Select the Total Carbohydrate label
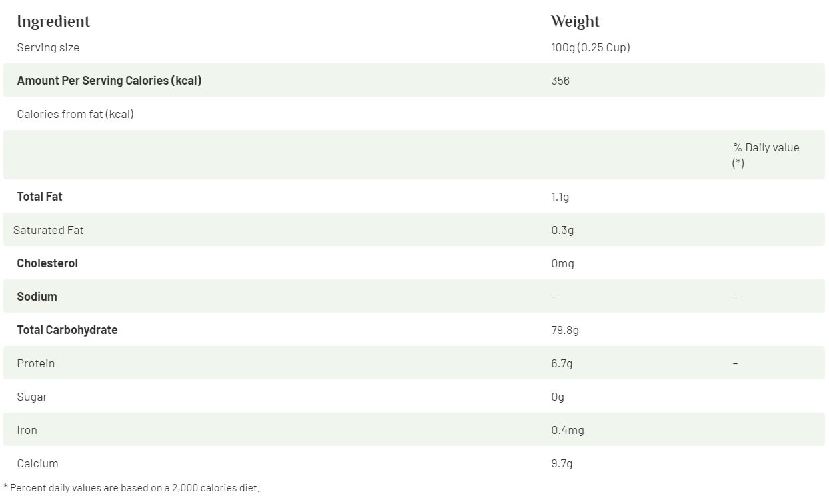Image resolution: width=829 pixels, height=504 pixels. [x=67, y=330]
